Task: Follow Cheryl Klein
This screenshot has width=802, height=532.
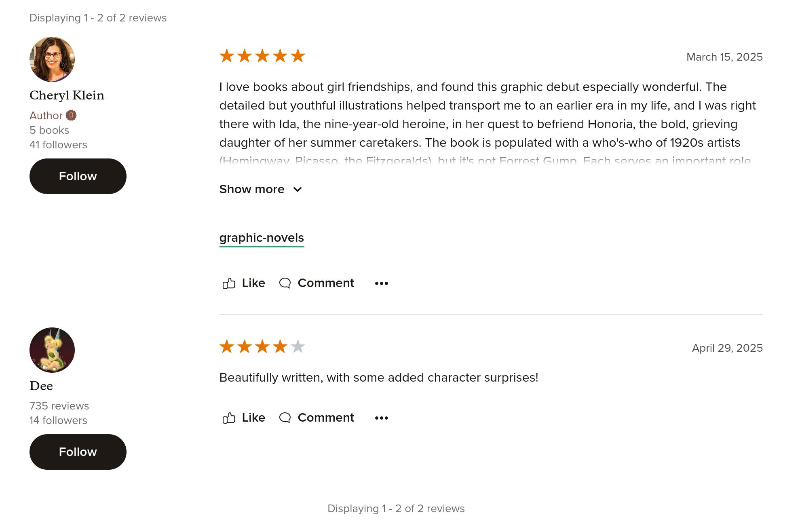Action: coord(78,176)
